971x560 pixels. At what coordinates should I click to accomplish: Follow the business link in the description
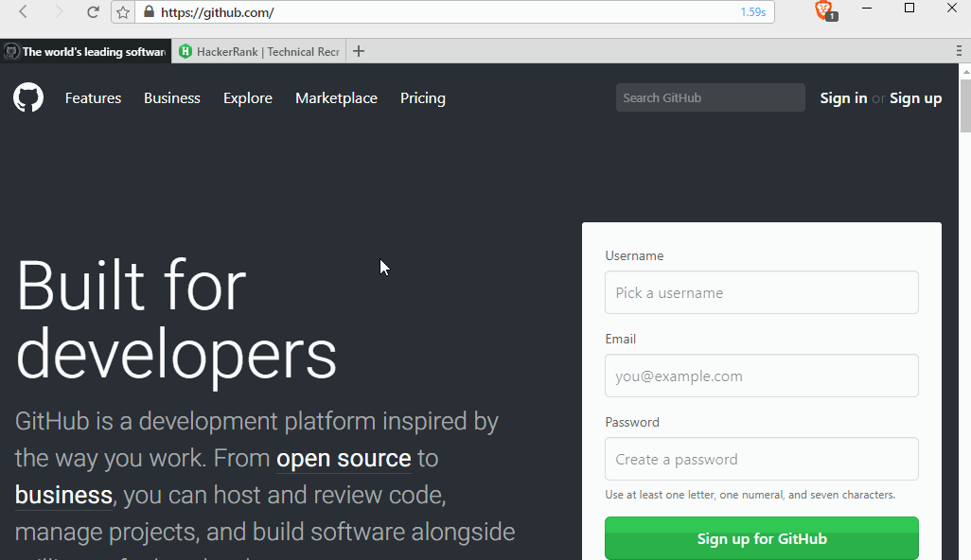click(x=63, y=495)
